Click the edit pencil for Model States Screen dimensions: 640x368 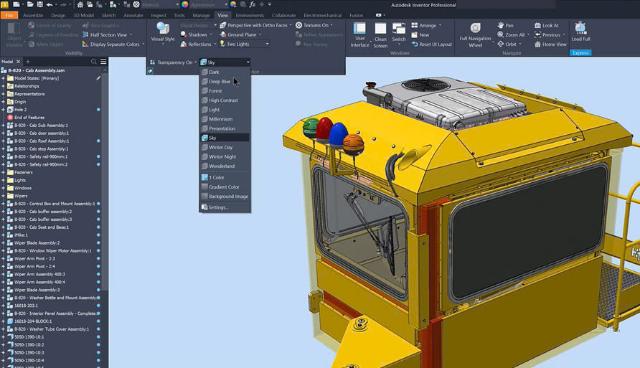(98, 78)
